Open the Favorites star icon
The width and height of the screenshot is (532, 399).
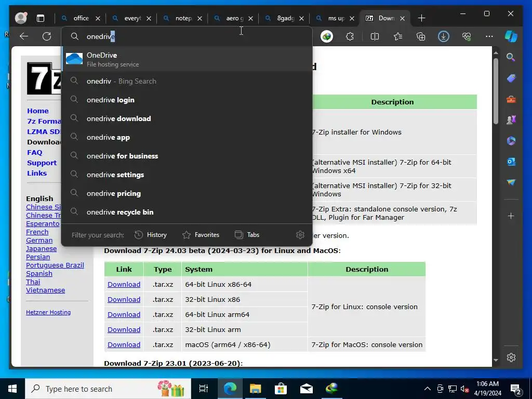coord(397,36)
